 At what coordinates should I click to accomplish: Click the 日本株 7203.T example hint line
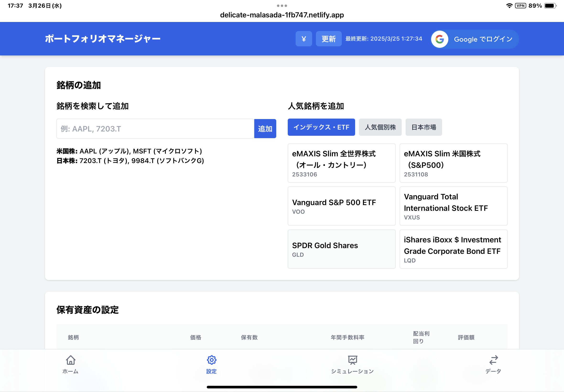(130, 161)
